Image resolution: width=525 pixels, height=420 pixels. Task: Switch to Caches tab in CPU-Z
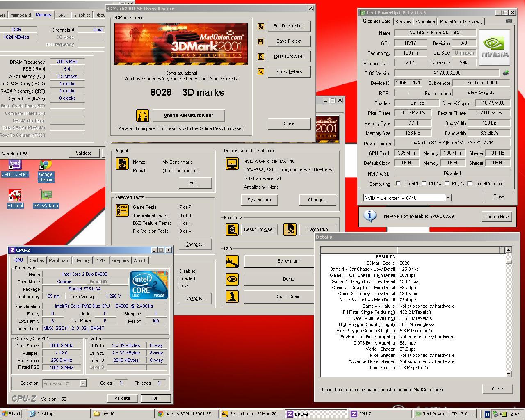pyautogui.click(x=37, y=260)
